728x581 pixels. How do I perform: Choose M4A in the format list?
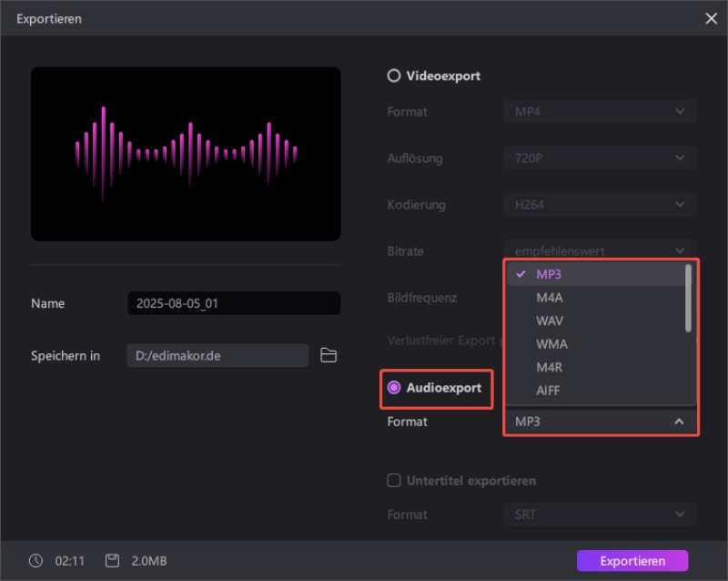[596, 298]
